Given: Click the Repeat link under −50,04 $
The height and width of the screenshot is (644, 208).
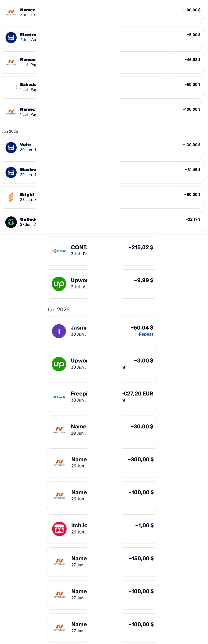Looking at the screenshot, I should pyautogui.click(x=146, y=334).
